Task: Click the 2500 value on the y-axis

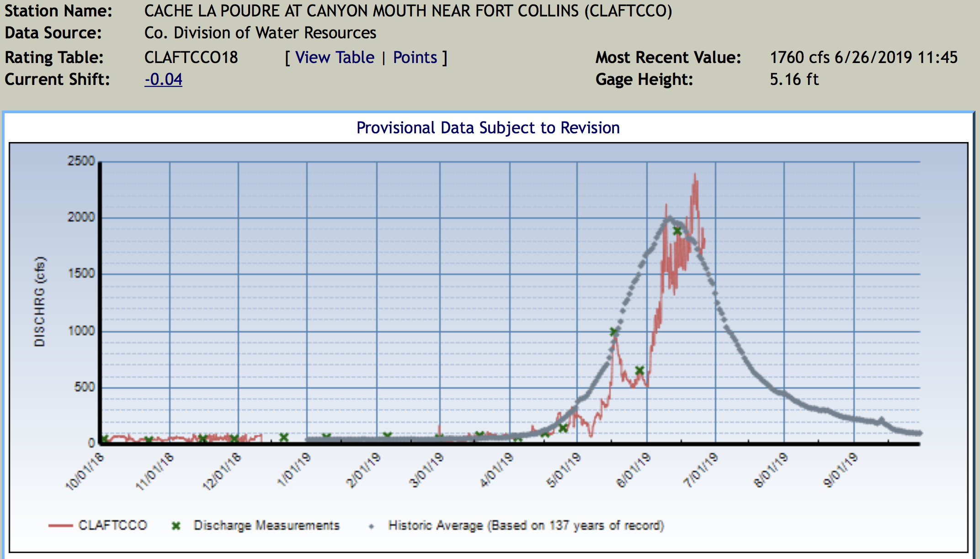Action: coord(81,161)
